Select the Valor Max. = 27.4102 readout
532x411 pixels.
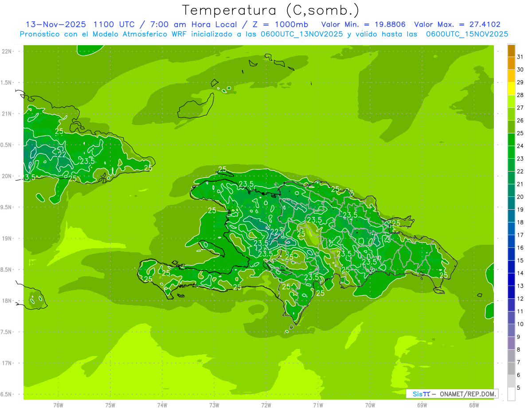click(457, 24)
